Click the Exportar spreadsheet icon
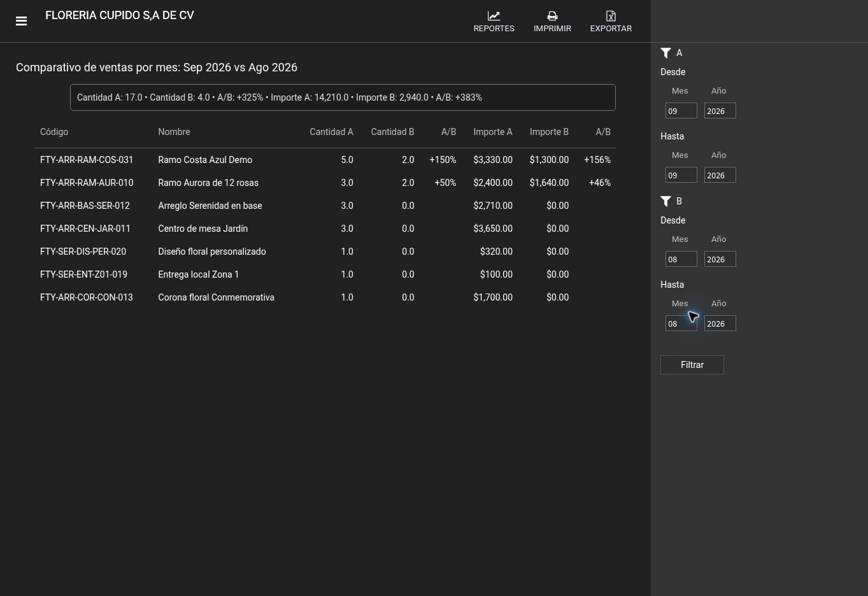868x596 pixels. (x=611, y=16)
